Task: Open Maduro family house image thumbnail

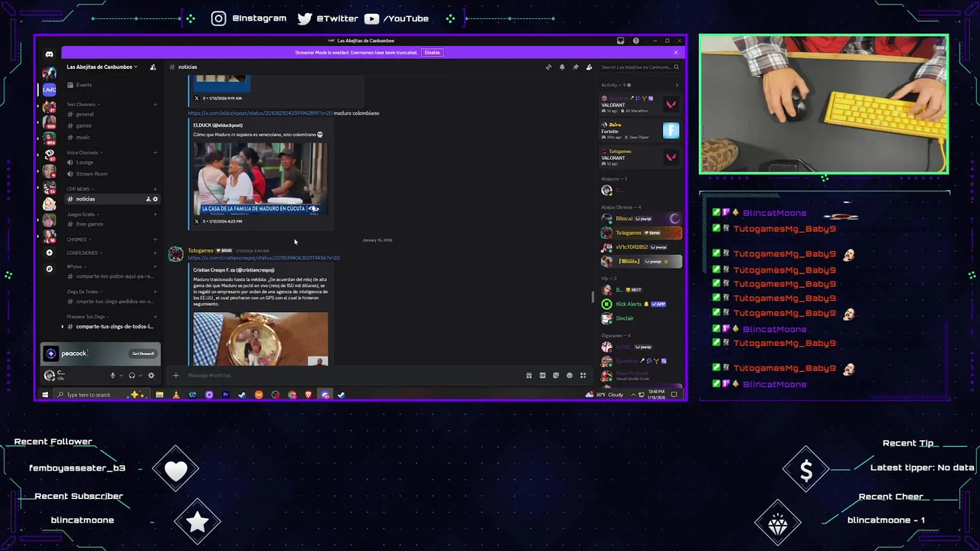Action: coord(260,178)
